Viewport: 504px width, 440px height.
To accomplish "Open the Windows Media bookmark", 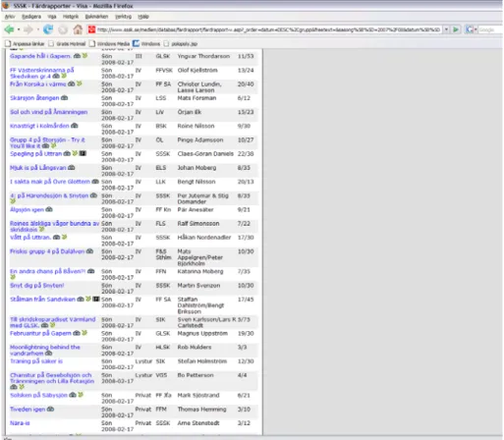I will [x=110, y=43].
